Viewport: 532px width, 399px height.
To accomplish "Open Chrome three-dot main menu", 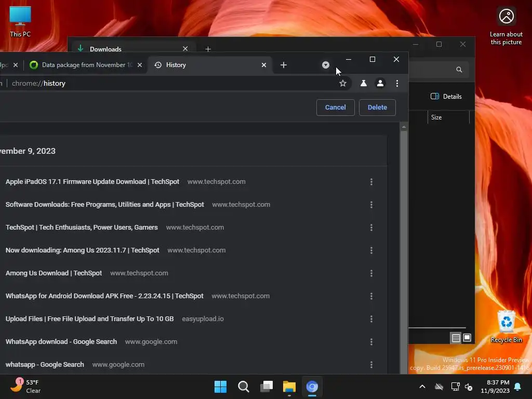I will tap(397, 83).
